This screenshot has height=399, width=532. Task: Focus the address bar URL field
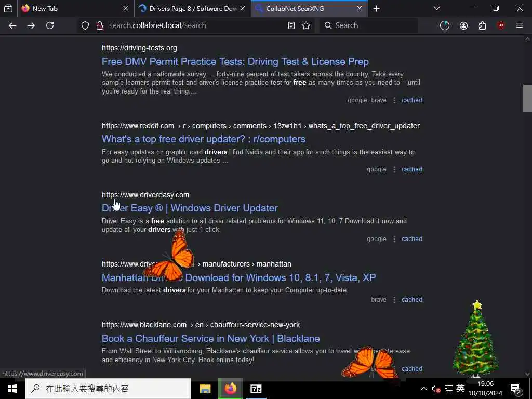point(195,25)
